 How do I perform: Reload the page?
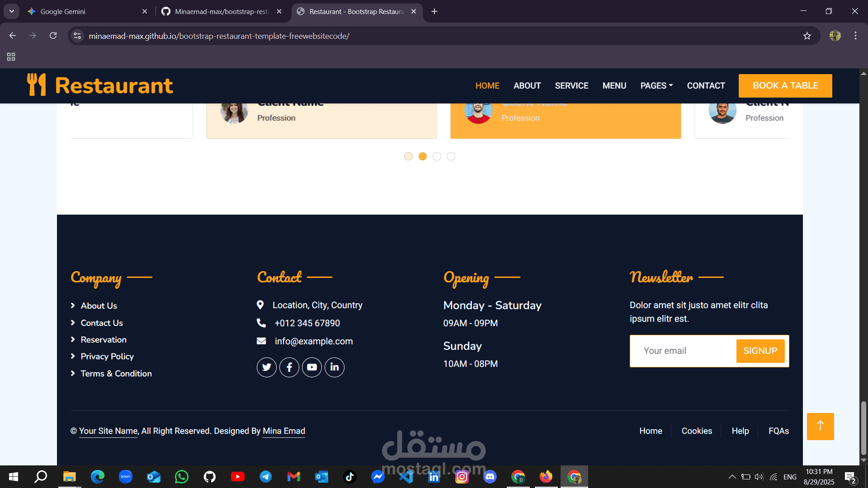(x=53, y=36)
